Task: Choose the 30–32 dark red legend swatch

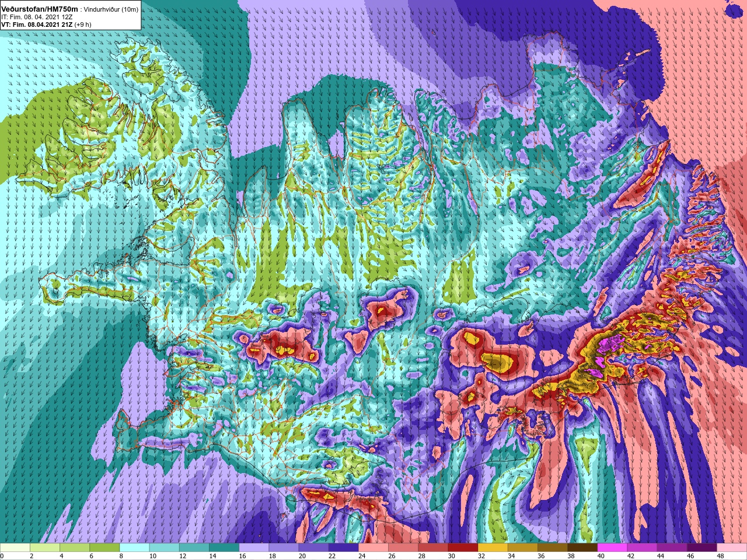Action: pyautogui.click(x=462, y=548)
